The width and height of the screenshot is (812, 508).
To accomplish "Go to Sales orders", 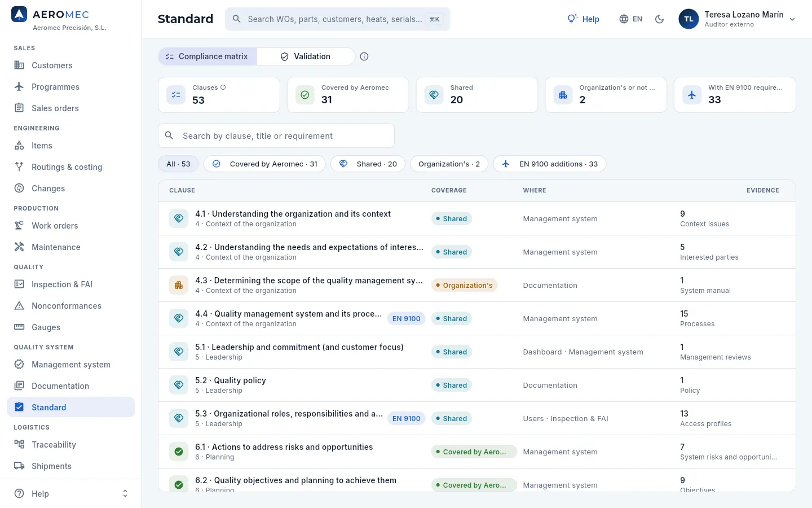I will [x=70, y=108].
